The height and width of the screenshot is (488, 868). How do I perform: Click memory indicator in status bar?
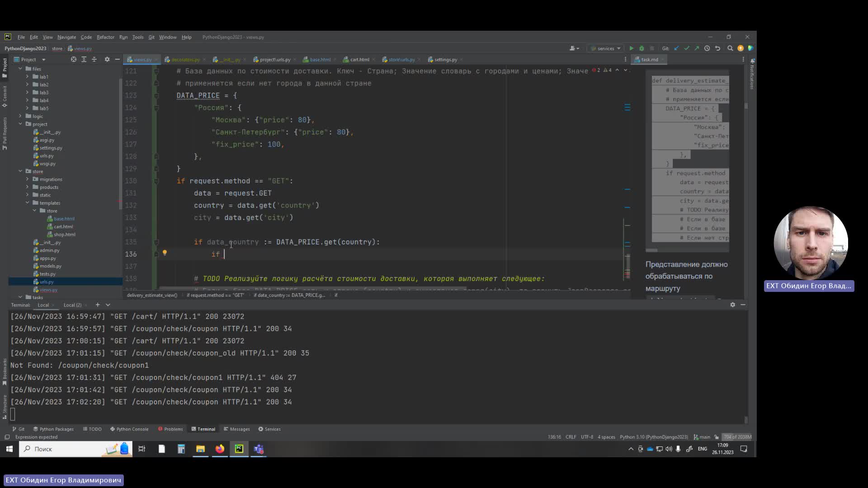click(737, 437)
